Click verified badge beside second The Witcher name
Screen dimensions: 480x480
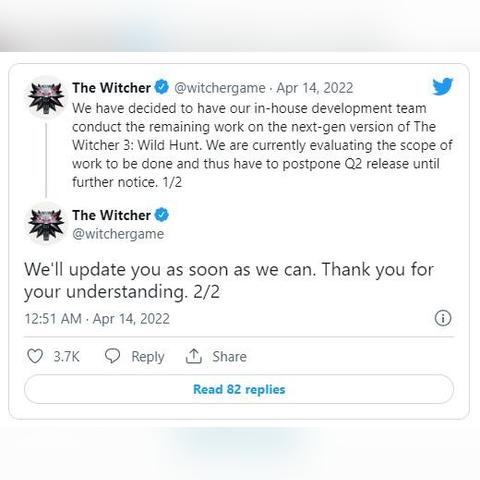tap(162, 215)
